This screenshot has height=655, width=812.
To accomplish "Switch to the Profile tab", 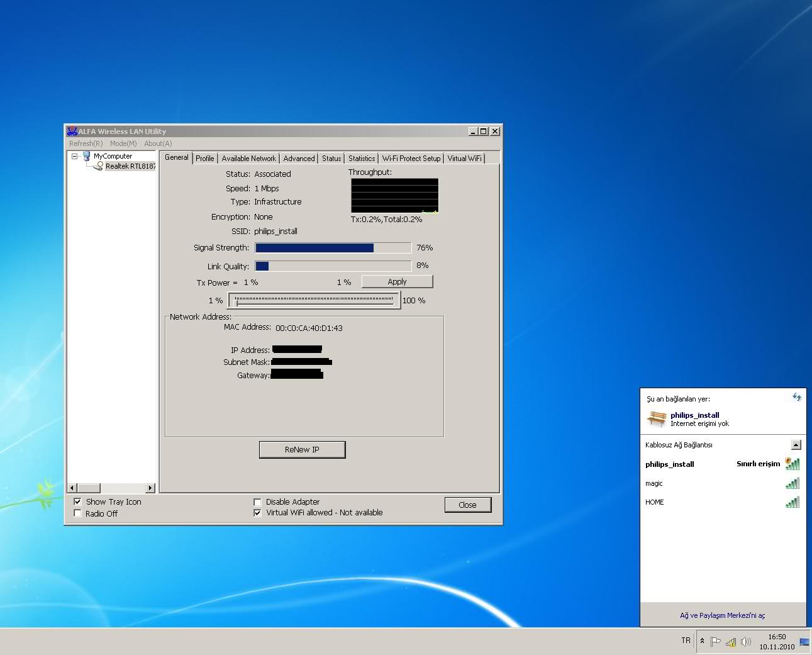I will 205,159.
